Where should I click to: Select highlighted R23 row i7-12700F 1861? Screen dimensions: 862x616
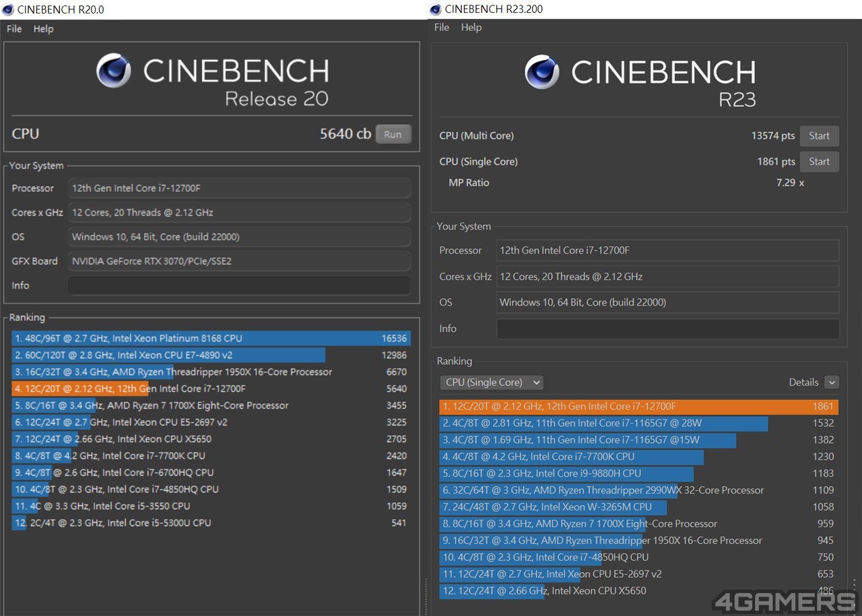(x=639, y=407)
